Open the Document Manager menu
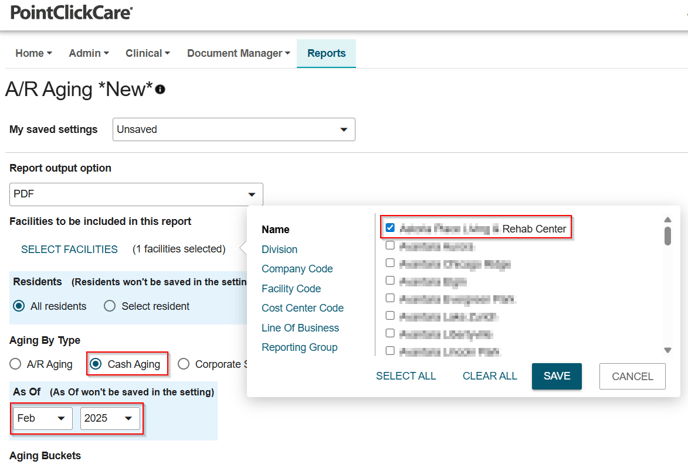This screenshot has height=468, width=688. pos(238,53)
